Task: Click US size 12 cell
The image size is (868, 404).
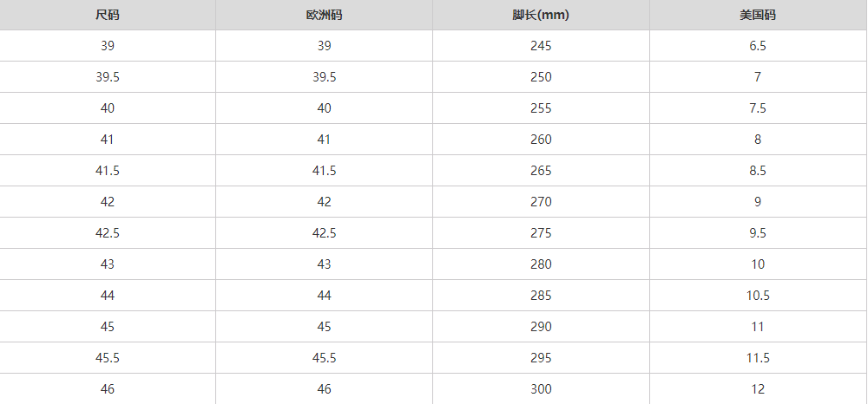Action: pos(758,389)
